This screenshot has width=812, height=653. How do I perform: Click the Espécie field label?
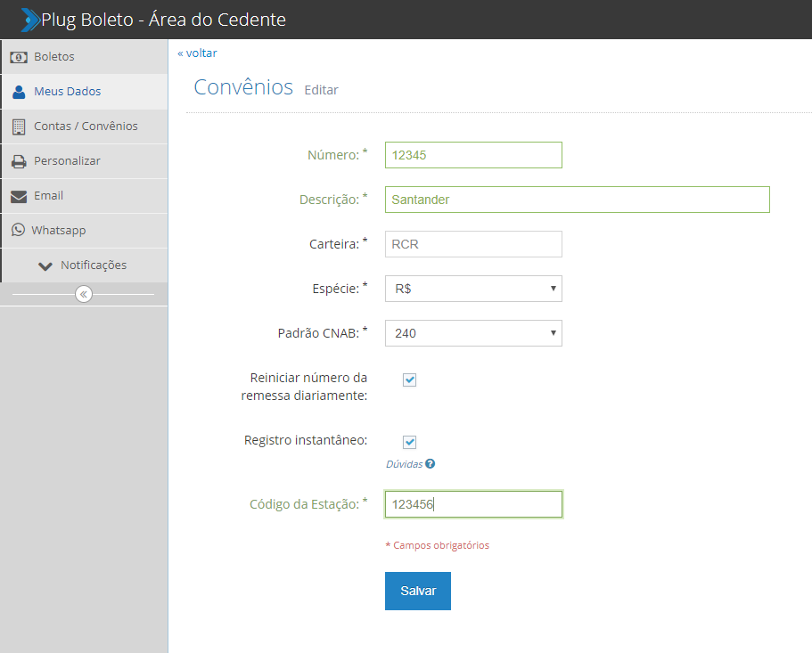coord(340,289)
